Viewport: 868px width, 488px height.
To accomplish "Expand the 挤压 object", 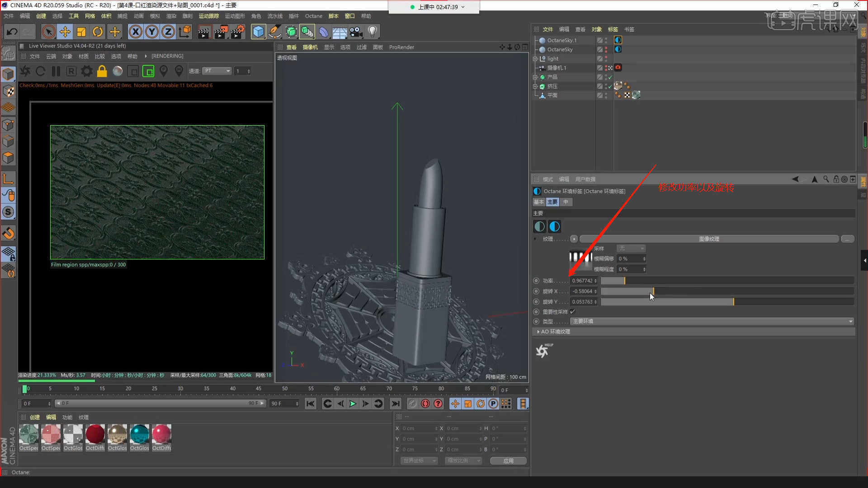I will 535,86.
